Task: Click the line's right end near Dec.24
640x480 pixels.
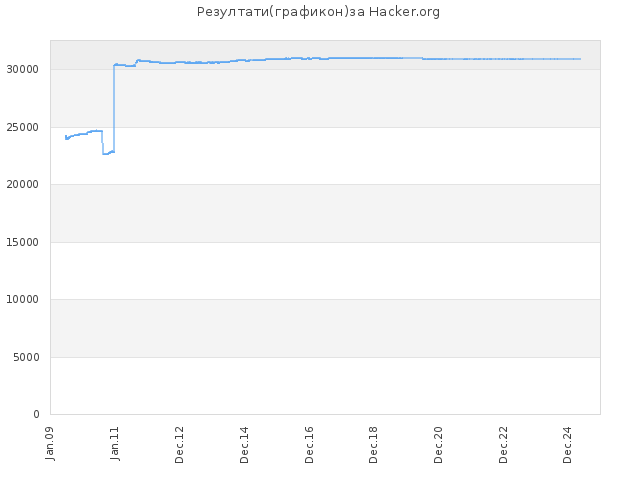Action: [580, 59]
